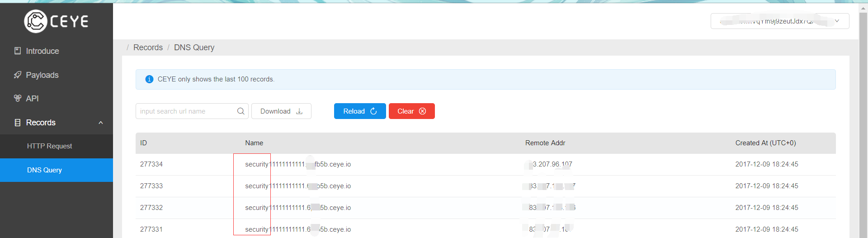Click domain name in row 277331

pyautogui.click(x=298, y=229)
